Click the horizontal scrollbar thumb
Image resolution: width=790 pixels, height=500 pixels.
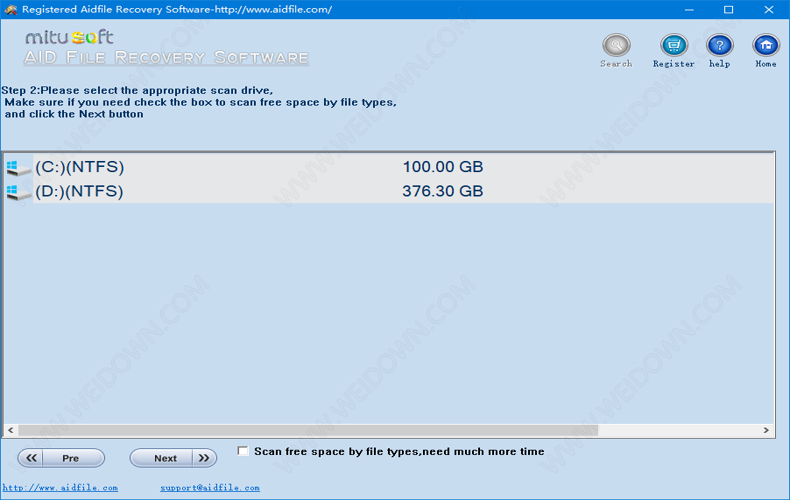pos(308,430)
